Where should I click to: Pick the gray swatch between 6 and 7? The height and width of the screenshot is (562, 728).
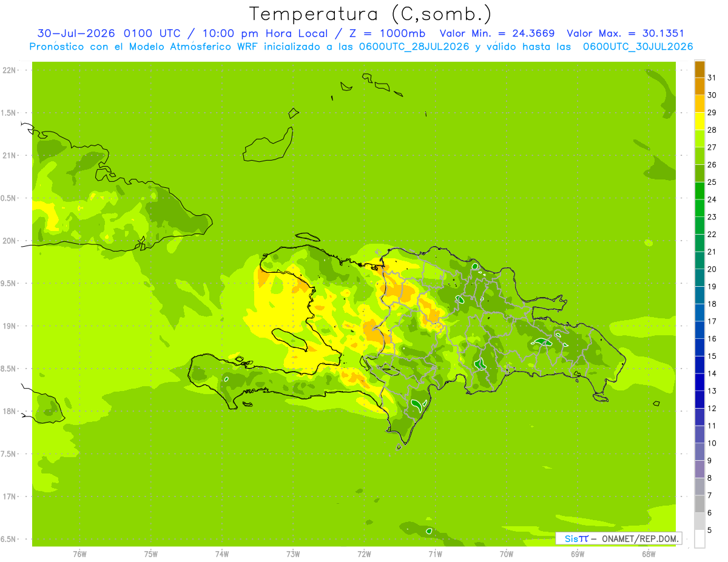699,504
